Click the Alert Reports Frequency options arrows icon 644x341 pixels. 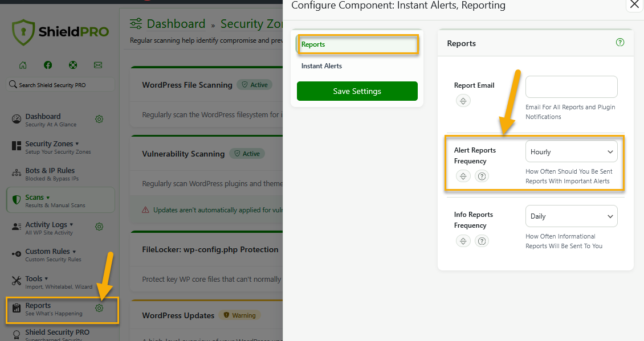463,176
